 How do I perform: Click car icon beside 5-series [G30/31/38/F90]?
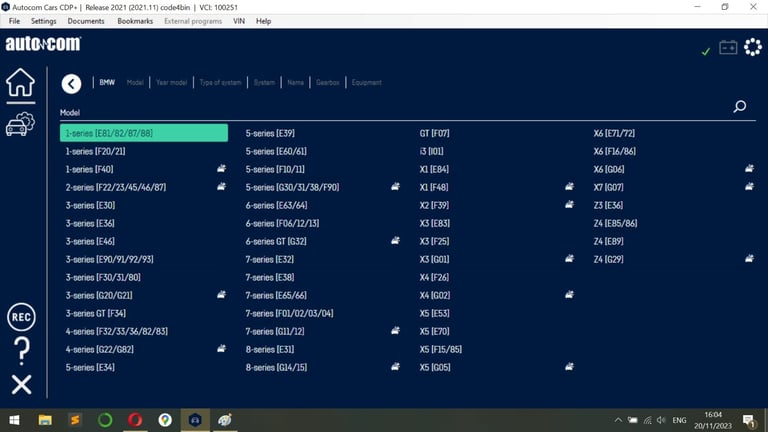(395, 187)
